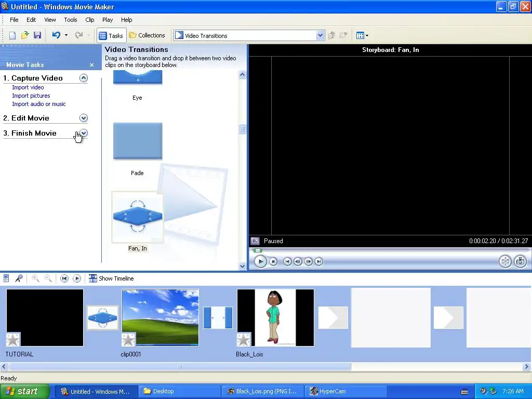Toggle the Tasks pane button
This screenshot has height=399, width=532.
pyautogui.click(x=111, y=36)
